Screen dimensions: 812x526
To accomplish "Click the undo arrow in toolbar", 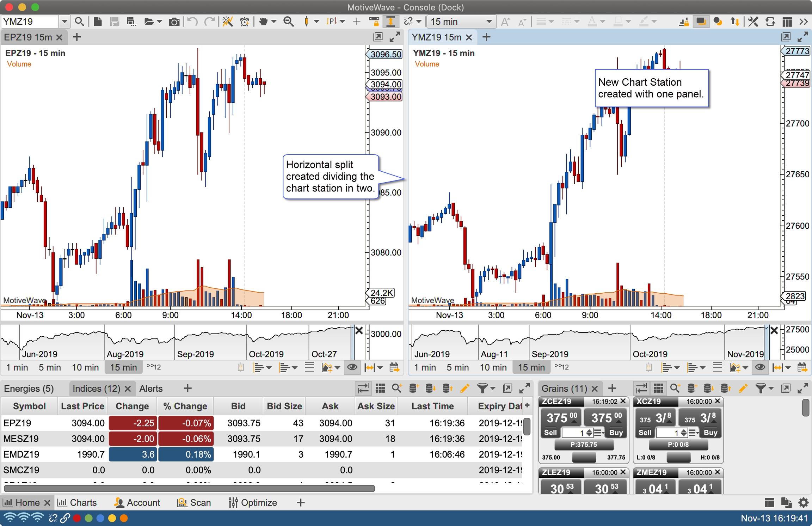I will (x=192, y=22).
